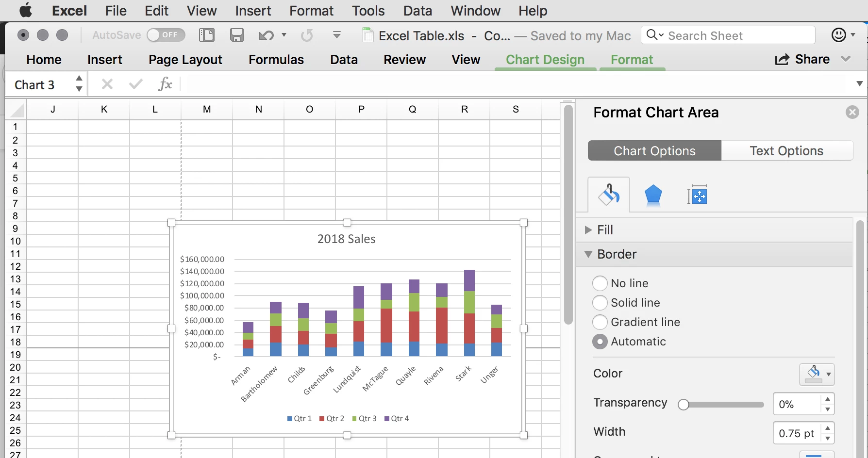
Task: Click the Name Box showing Chart 3
Action: 41,84
